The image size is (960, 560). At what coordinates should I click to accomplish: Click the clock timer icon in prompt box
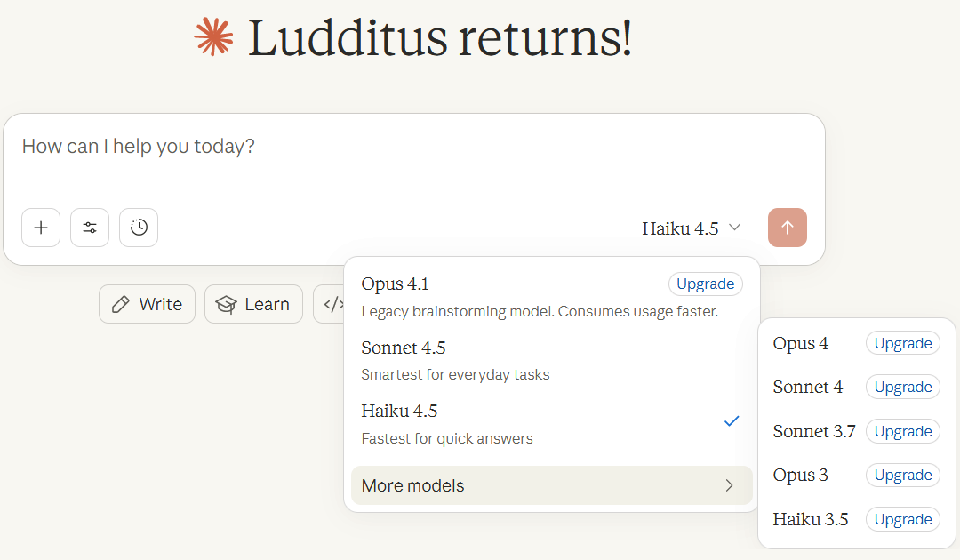pos(139,228)
